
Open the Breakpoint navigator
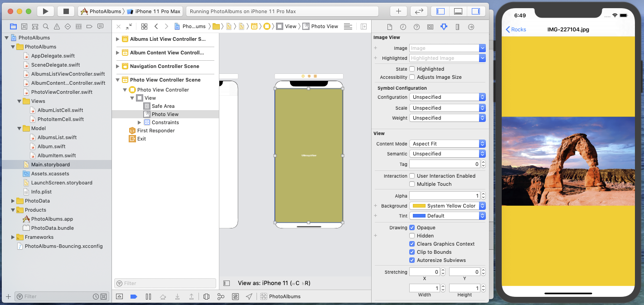click(90, 26)
